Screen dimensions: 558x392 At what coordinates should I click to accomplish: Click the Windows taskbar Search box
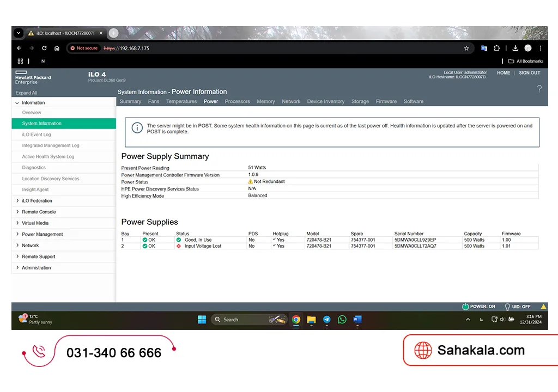248,320
